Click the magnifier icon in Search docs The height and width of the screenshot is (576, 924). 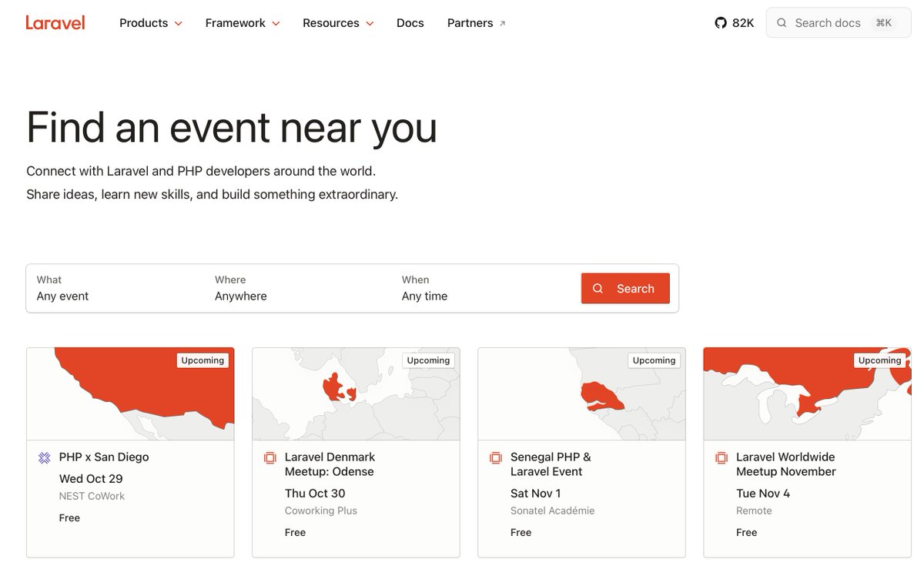pyautogui.click(x=782, y=23)
